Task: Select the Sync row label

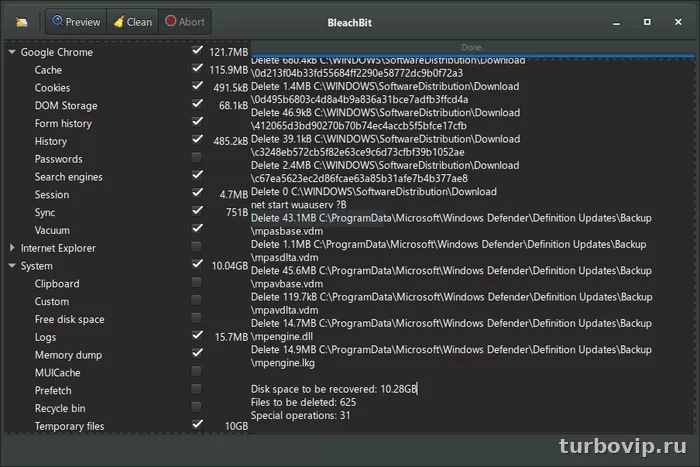Action: tap(45, 213)
